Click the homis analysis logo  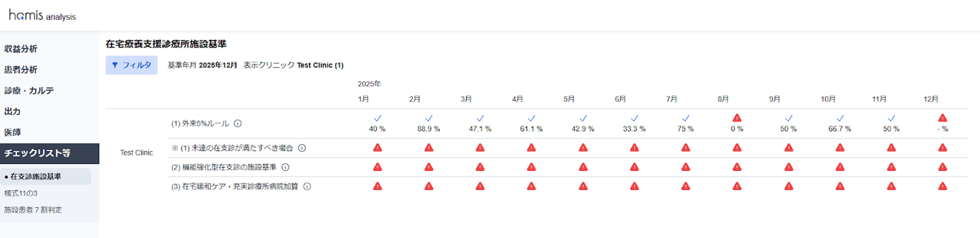[x=42, y=16]
